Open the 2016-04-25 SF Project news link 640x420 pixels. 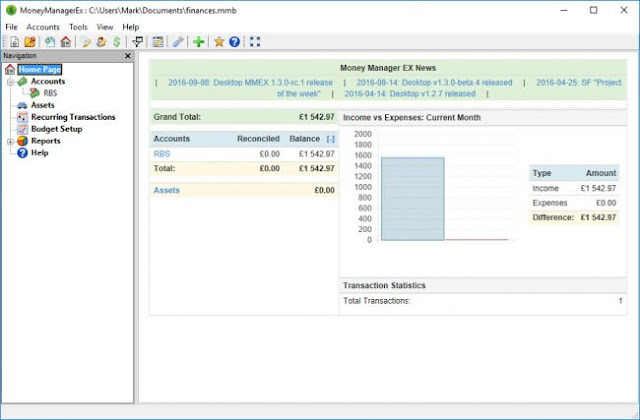coord(579,82)
